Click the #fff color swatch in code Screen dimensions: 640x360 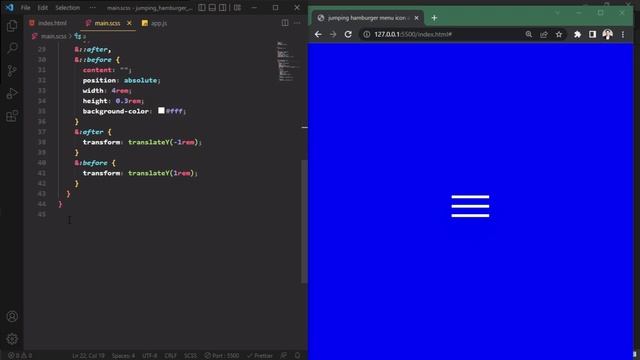(161, 110)
